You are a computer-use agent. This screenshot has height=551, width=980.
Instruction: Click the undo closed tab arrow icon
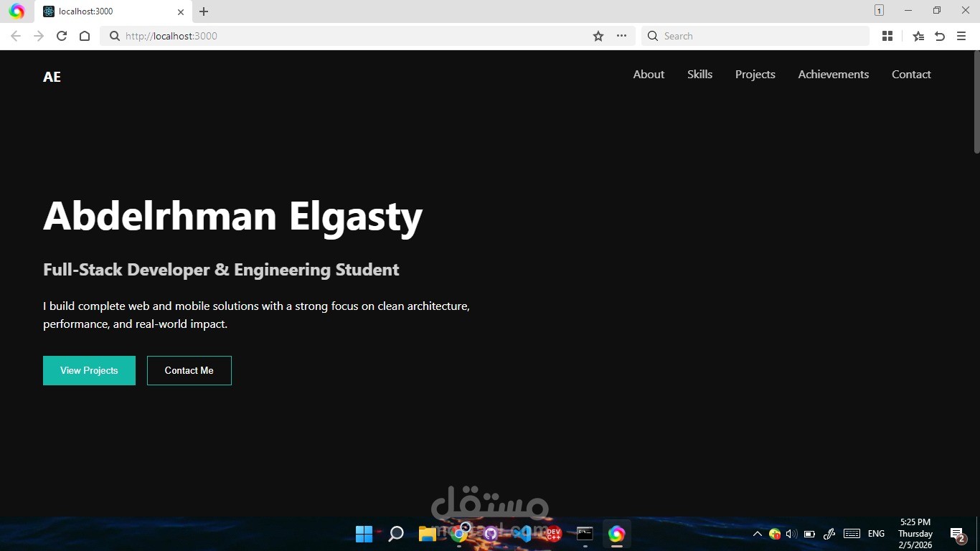point(940,36)
